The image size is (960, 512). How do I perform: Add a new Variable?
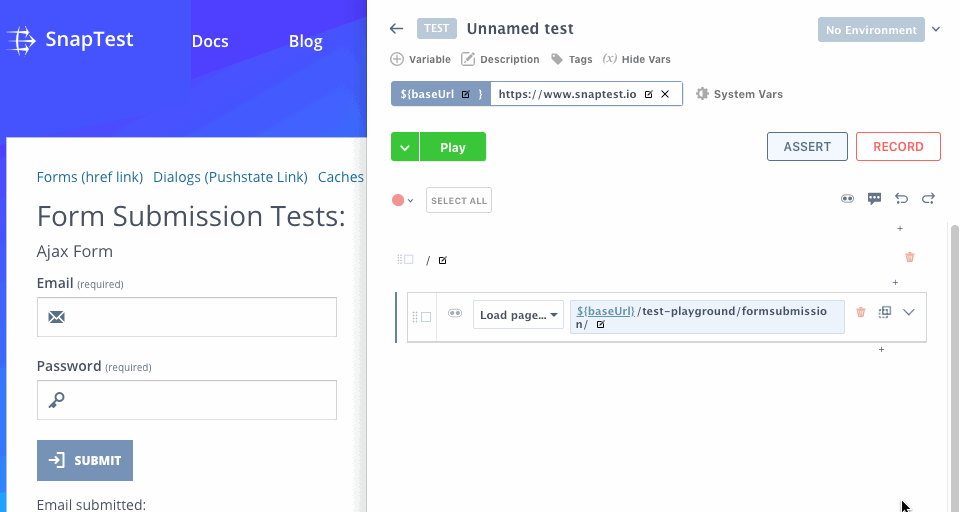click(420, 59)
